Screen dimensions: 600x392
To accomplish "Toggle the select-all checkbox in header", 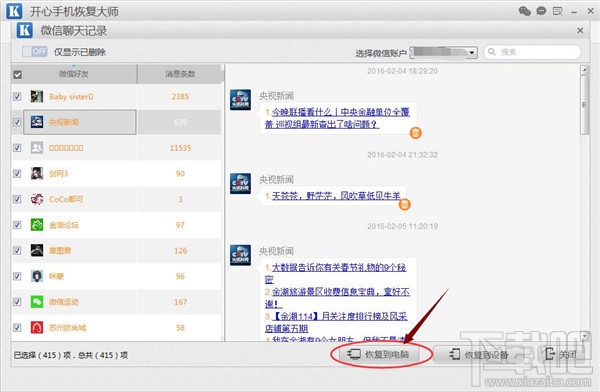I will pyautogui.click(x=18, y=74).
